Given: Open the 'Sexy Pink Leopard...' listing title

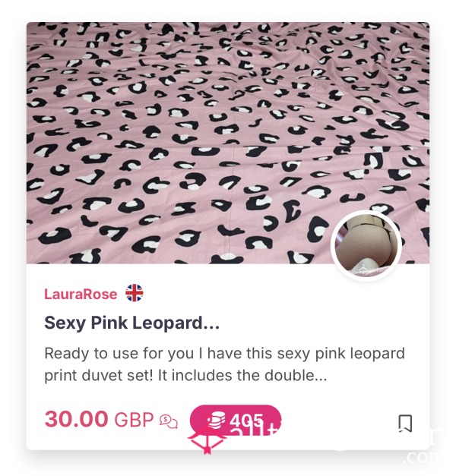Looking at the screenshot, I should tap(131, 323).
